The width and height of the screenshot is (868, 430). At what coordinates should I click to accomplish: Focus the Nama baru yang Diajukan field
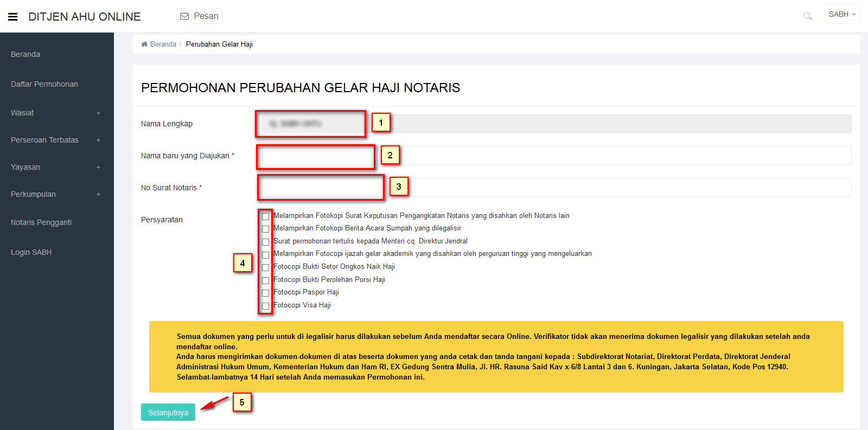tap(553, 156)
